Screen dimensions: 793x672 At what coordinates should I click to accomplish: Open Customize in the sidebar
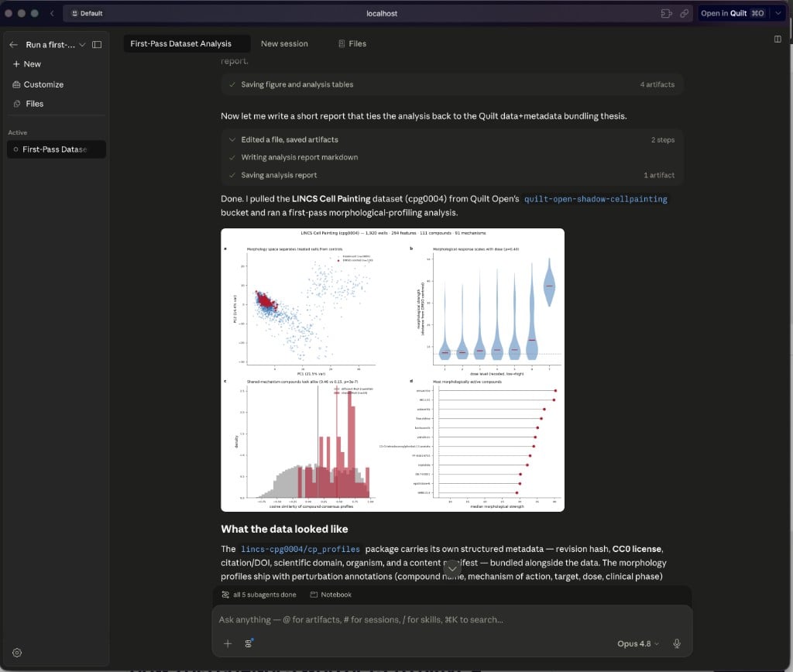(x=38, y=84)
